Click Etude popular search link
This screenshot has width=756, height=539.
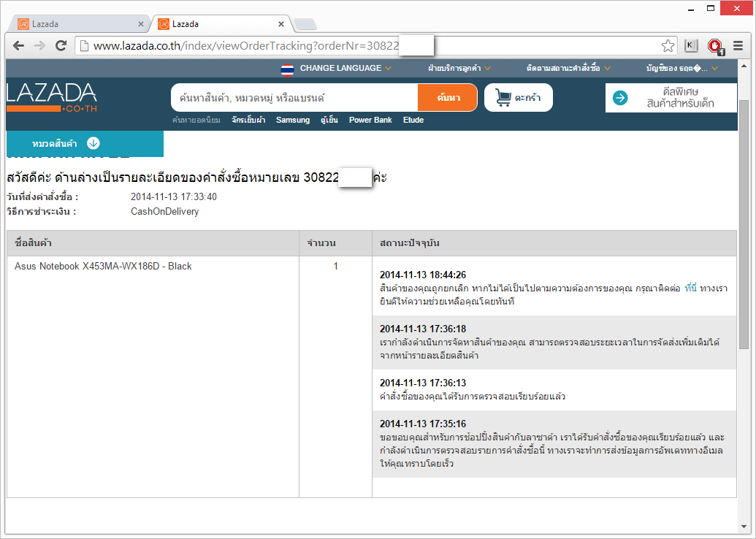point(413,120)
